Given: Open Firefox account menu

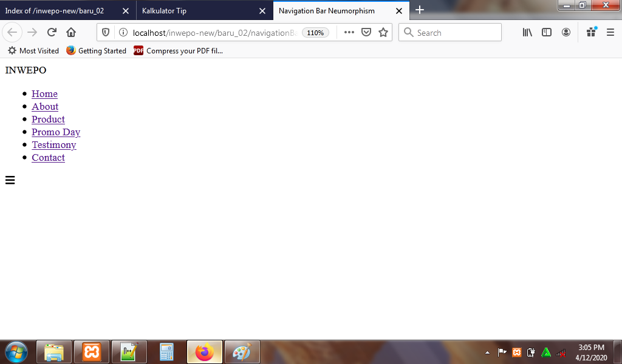Looking at the screenshot, I should (566, 33).
